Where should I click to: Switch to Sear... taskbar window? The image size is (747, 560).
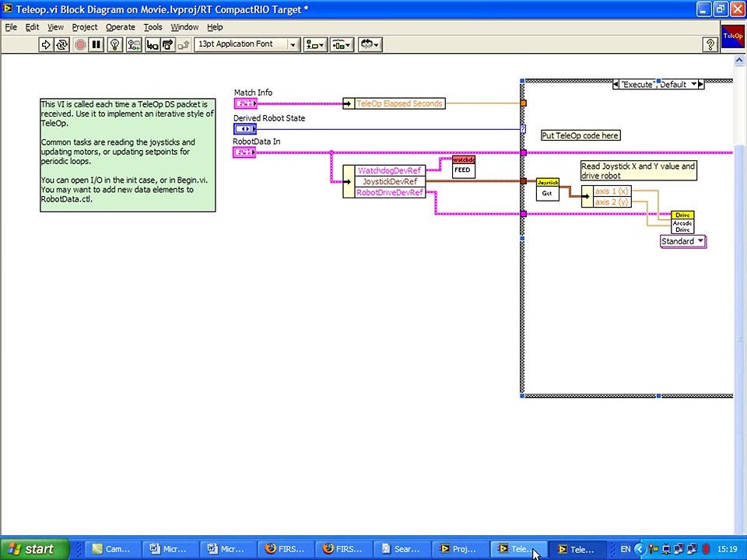[x=402, y=549]
